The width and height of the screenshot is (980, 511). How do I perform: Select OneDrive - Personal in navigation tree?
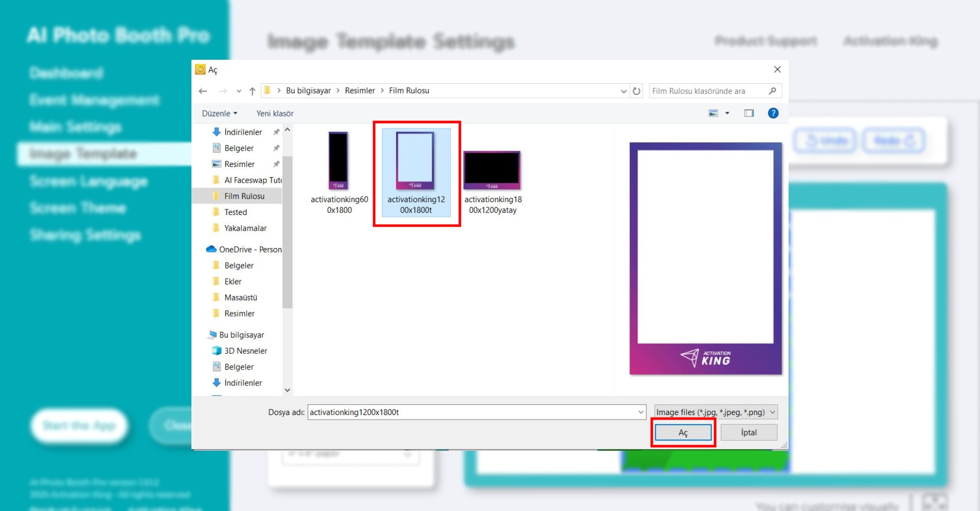pyautogui.click(x=250, y=250)
